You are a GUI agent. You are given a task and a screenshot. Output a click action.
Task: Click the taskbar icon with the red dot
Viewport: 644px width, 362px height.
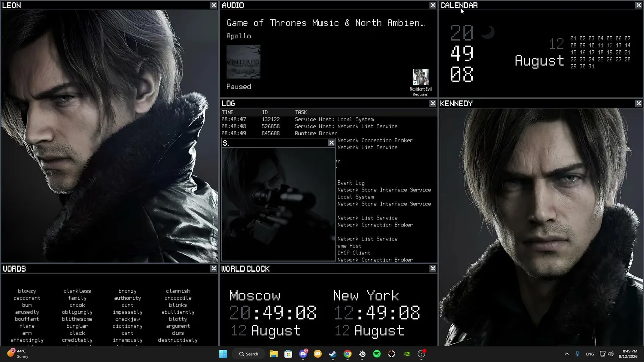422,354
